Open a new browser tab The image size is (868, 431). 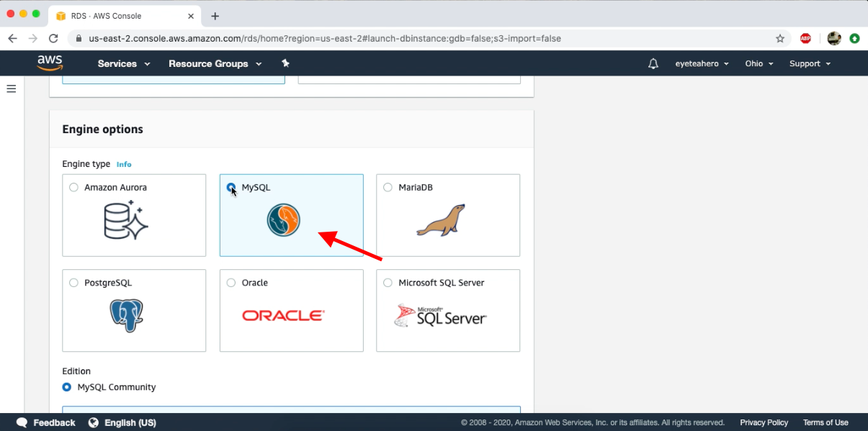(x=215, y=16)
